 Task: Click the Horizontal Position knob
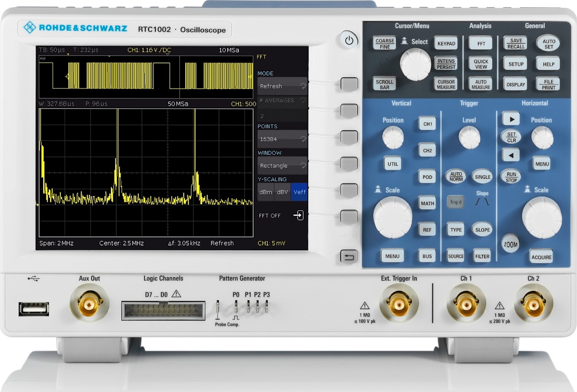click(542, 137)
